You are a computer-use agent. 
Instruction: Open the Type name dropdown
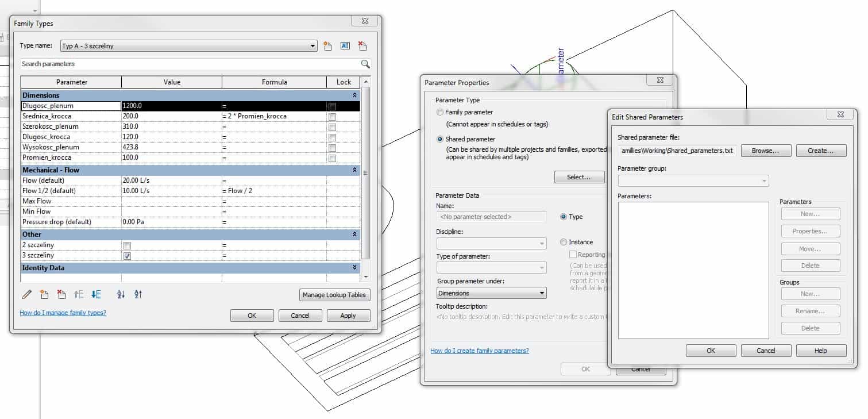tap(313, 46)
